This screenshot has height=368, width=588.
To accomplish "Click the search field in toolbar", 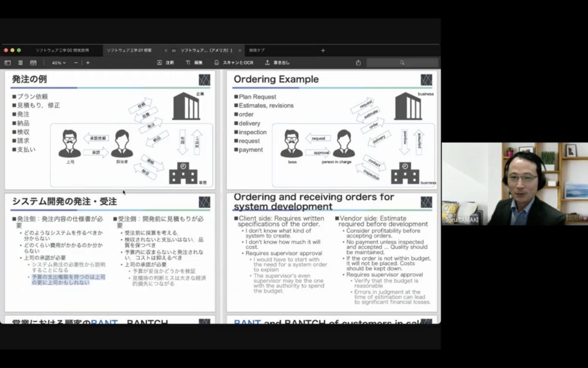I will pos(402,63).
